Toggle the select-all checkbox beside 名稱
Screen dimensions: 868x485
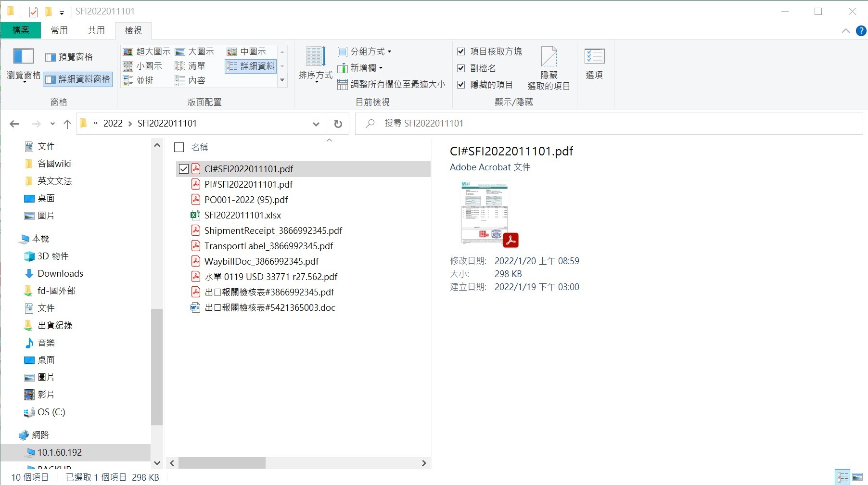coord(179,147)
